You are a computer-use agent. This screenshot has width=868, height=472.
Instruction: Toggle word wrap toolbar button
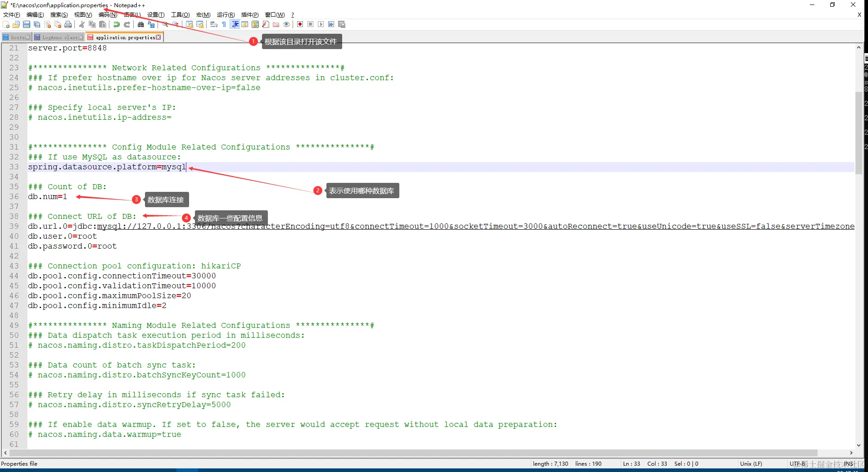(x=214, y=24)
